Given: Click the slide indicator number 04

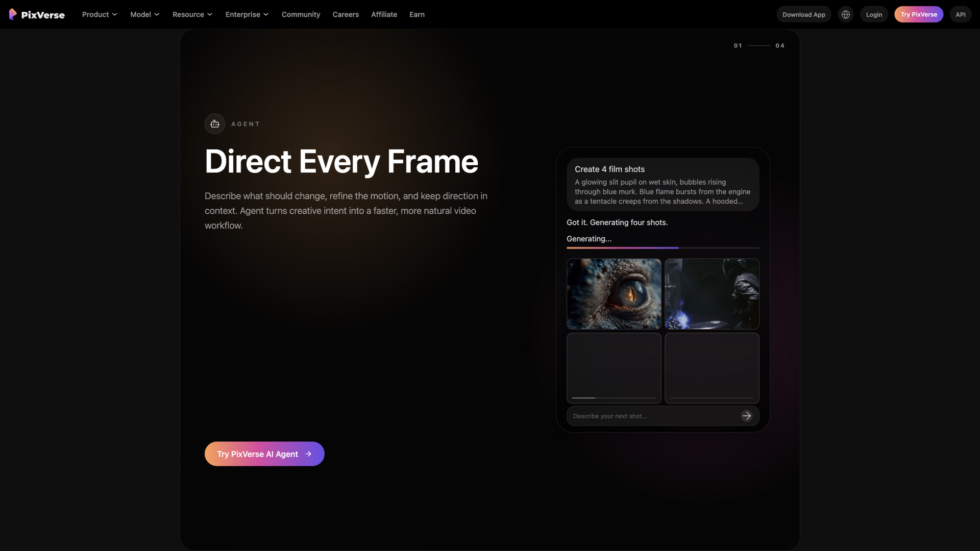Looking at the screenshot, I should click(x=780, y=45).
